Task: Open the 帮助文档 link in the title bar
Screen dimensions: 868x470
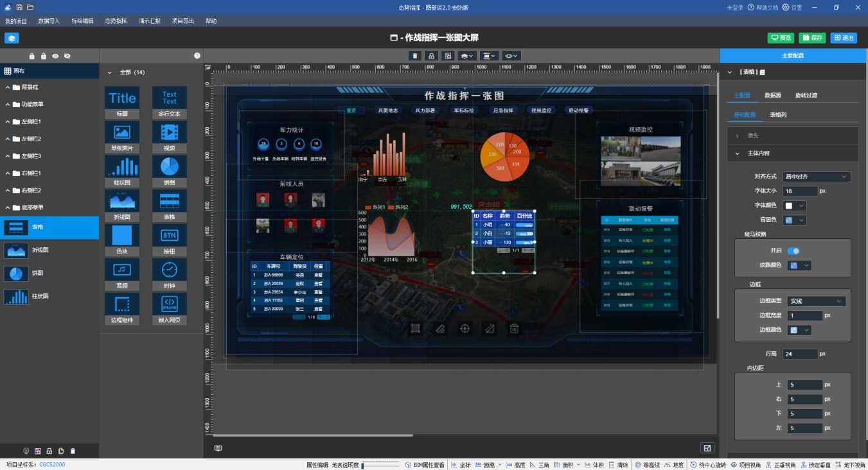Action: click(x=763, y=8)
